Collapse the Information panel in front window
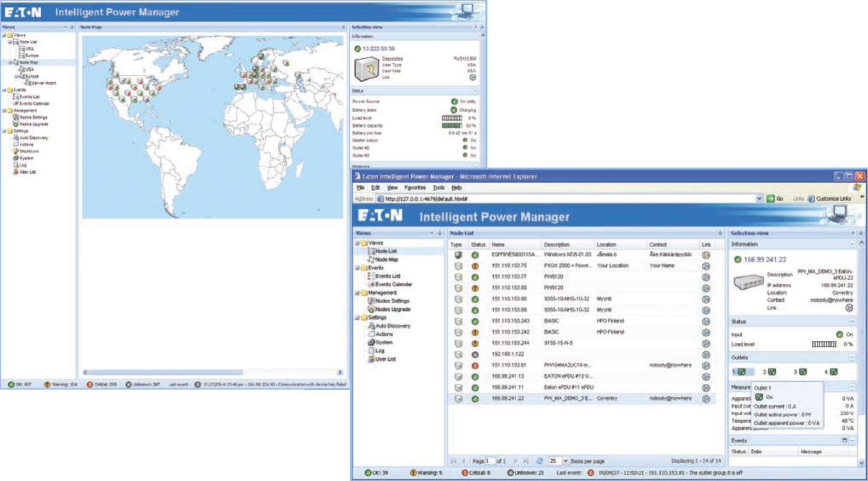This screenshot has width=868, height=481. coord(852,244)
